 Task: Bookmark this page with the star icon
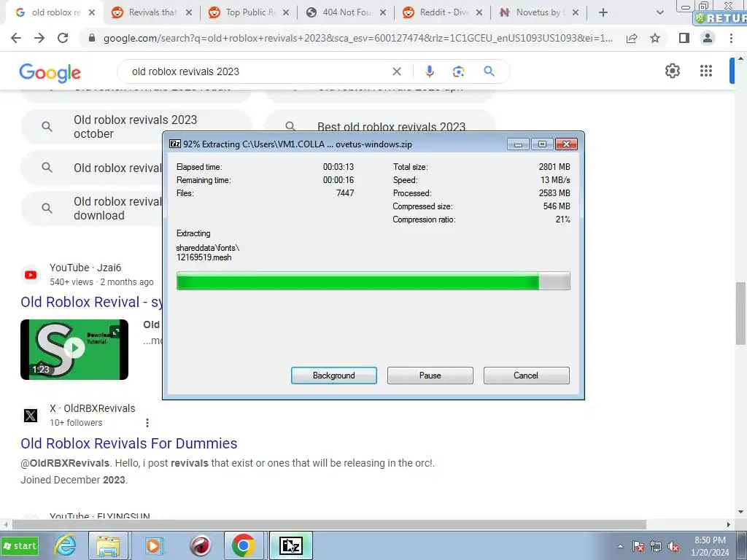coord(655,38)
